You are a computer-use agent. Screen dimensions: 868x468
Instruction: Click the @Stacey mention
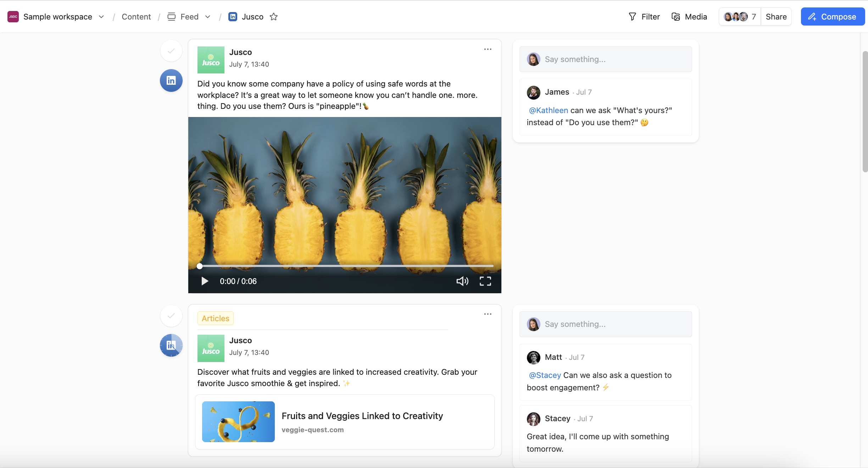pyautogui.click(x=545, y=375)
